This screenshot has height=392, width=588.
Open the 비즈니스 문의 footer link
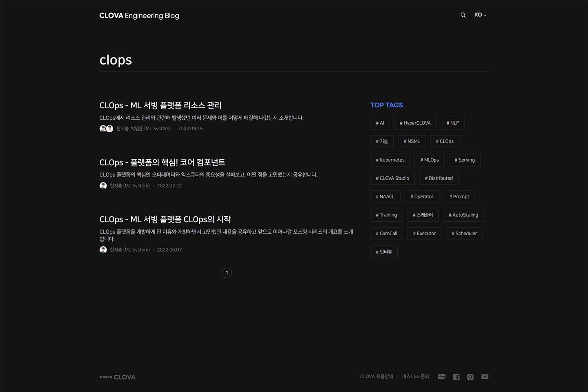[x=415, y=376]
